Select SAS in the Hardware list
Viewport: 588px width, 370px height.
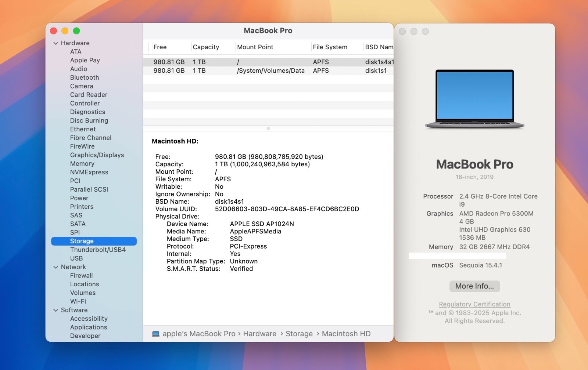click(x=76, y=215)
